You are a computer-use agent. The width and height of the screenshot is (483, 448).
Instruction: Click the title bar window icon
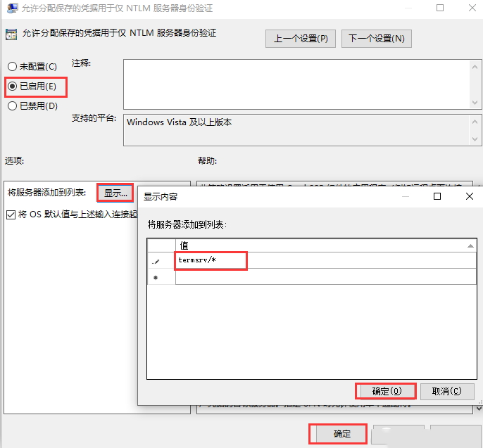tap(13, 8)
